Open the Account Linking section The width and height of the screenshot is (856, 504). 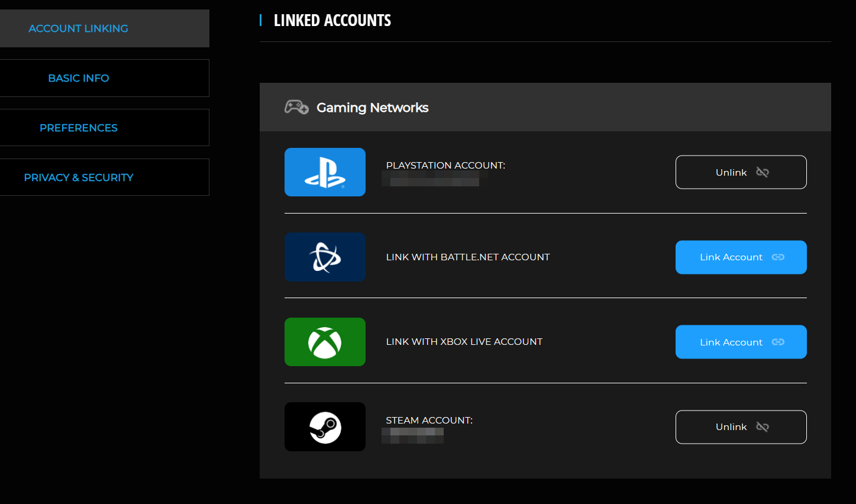79,28
